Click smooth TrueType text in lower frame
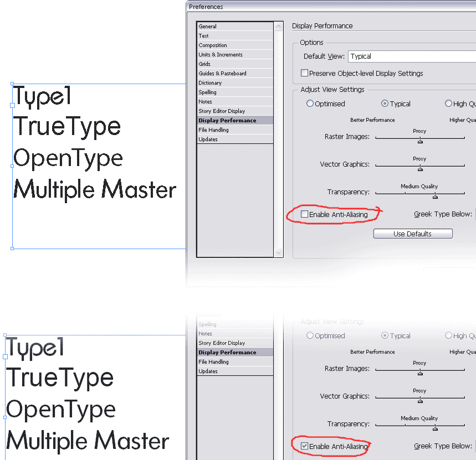This screenshot has height=460, width=476. pyautogui.click(x=60, y=378)
